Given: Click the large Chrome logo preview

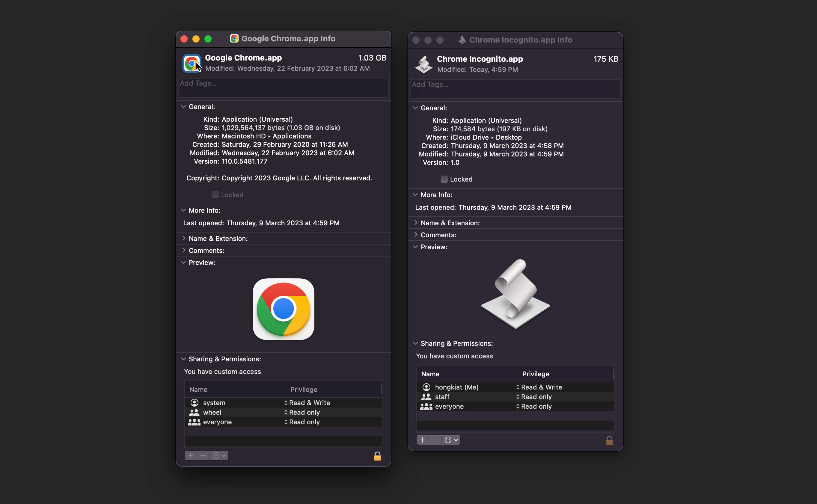Looking at the screenshot, I should (283, 309).
